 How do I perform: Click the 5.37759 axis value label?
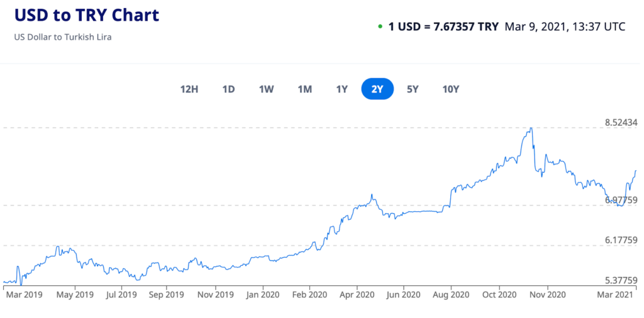(621, 281)
